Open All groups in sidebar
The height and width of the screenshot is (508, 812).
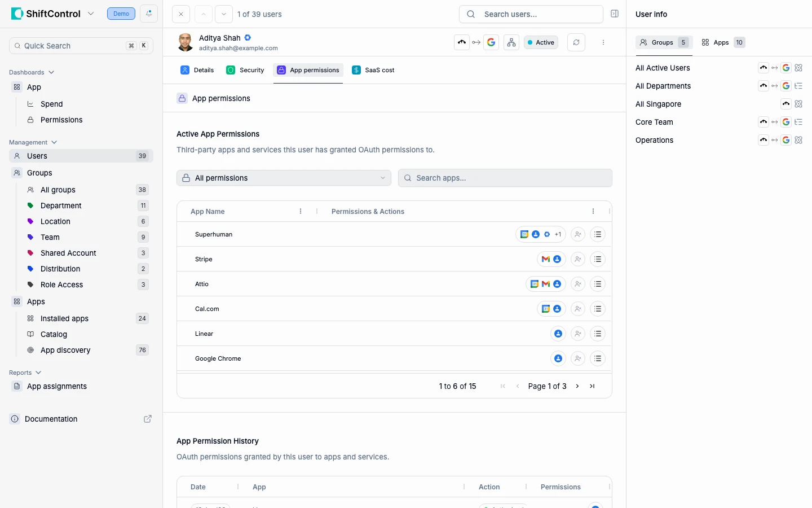pyautogui.click(x=88, y=190)
